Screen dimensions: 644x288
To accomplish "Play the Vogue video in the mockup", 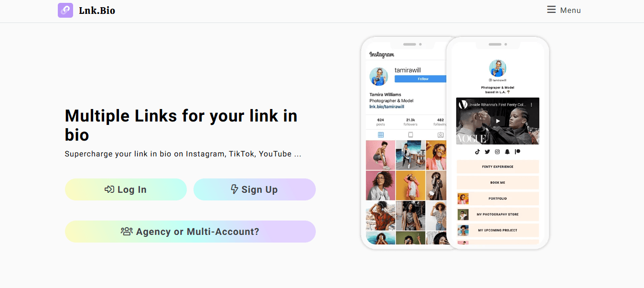I will tap(498, 121).
